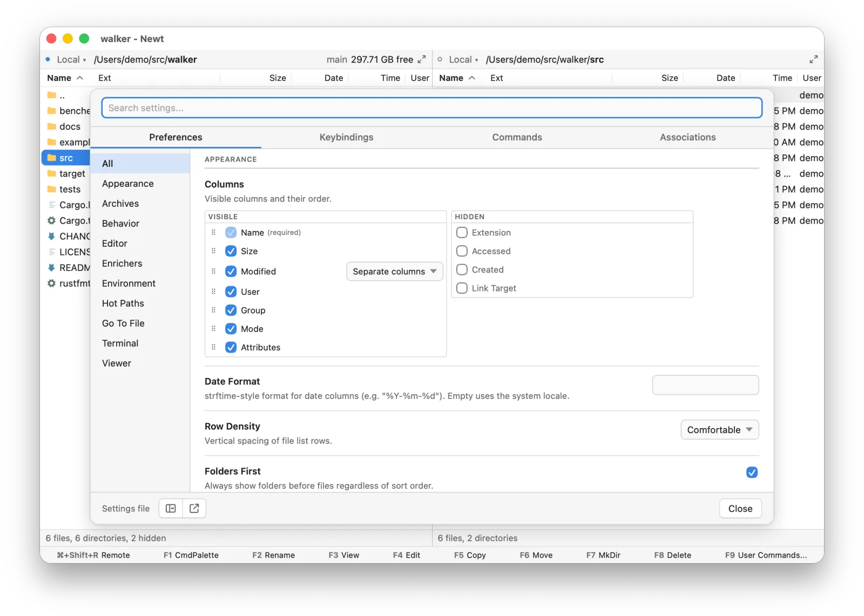The width and height of the screenshot is (864, 616).
Task: Click the drag handle beside User column
Action: pos(213,292)
